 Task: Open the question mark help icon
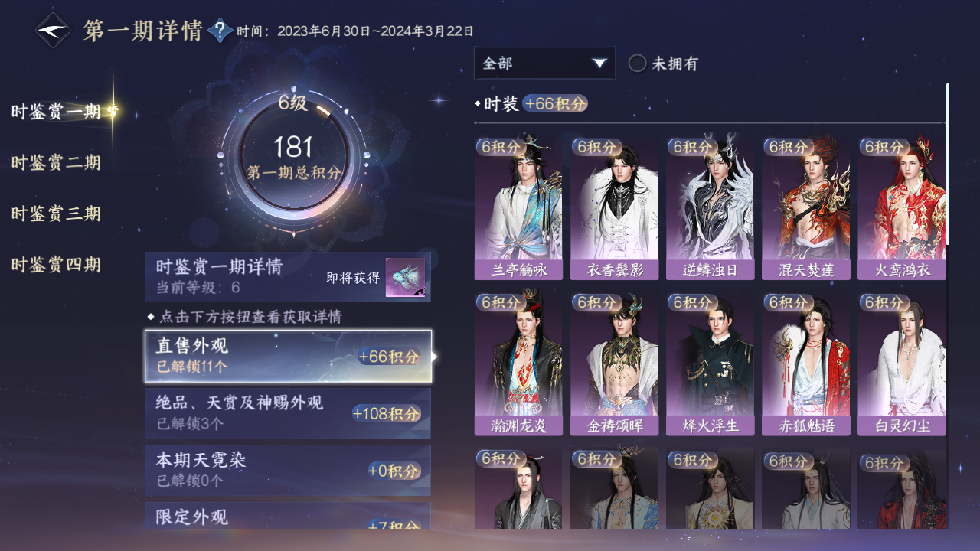tap(220, 31)
